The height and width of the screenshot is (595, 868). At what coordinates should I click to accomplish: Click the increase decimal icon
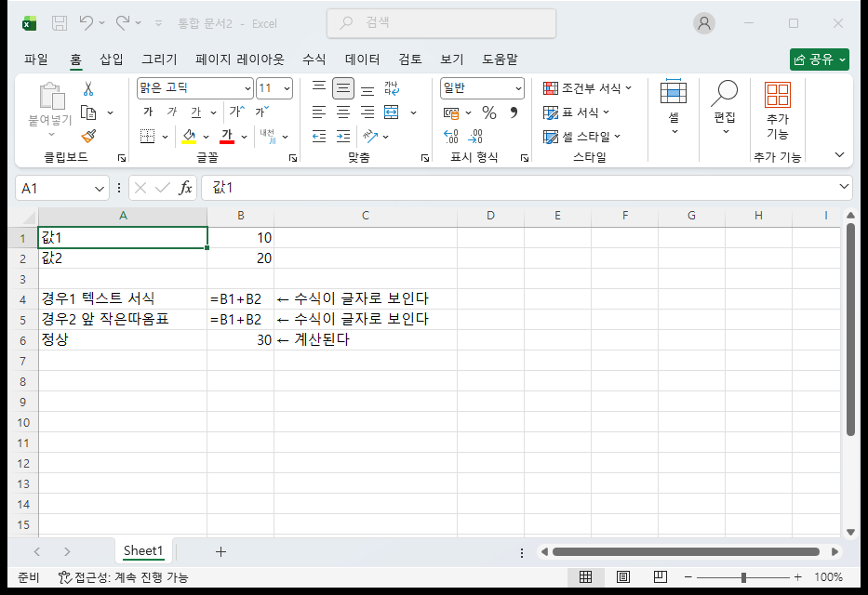pyautogui.click(x=451, y=136)
